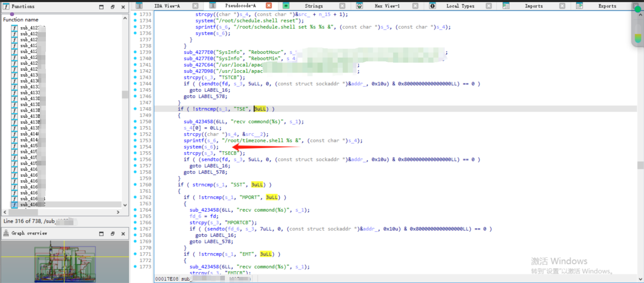Screen dimensions: 644x283
Task: Click the Imports tab icon
Action: point(506,6)
